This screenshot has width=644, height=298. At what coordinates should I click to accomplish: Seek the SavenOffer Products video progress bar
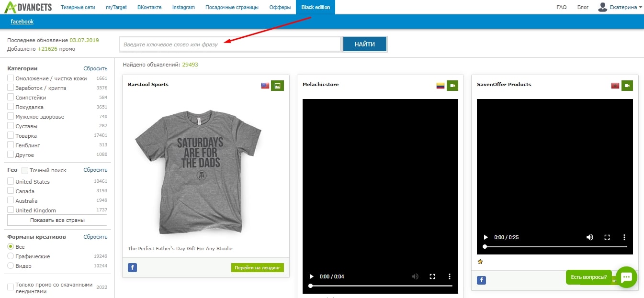(x=555, y=246)
